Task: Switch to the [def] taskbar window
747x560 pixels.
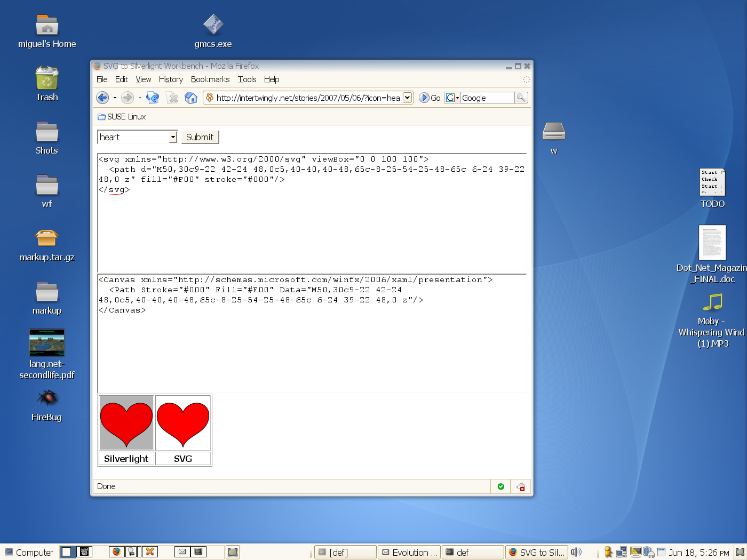Action: pos(345,553)
